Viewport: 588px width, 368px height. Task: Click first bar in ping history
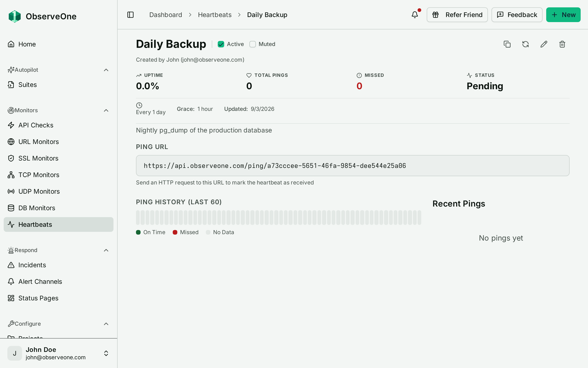(138, 218)
